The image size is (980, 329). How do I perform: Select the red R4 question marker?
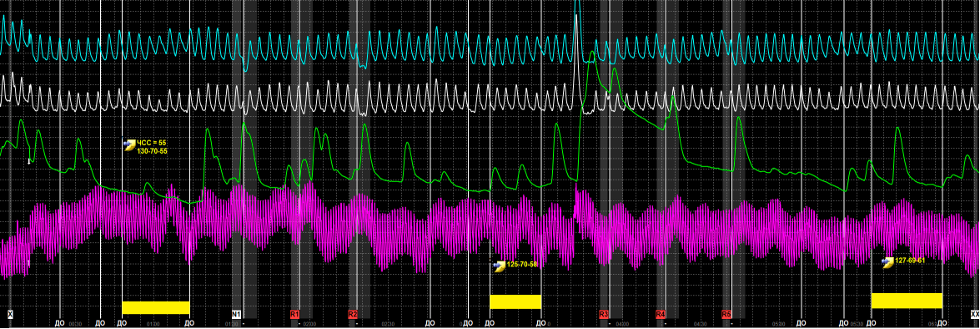661,314
